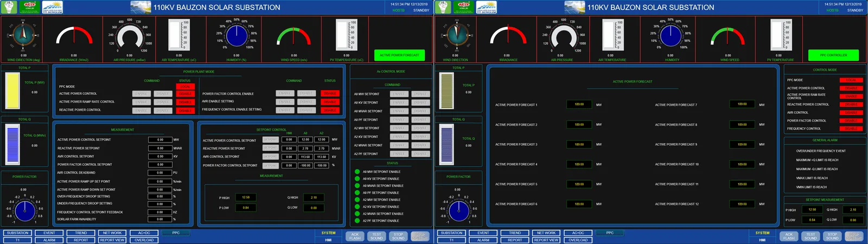Select the wind direction compass on left display
Screen dimensions: 868x244
click(x=23, y=35)
